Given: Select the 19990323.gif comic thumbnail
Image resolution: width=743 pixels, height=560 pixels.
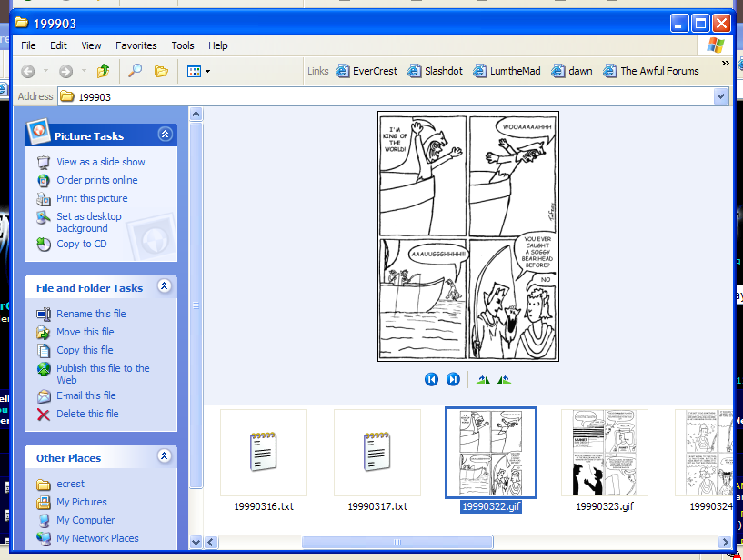Looking at the screenshot, I should (605, 453).
